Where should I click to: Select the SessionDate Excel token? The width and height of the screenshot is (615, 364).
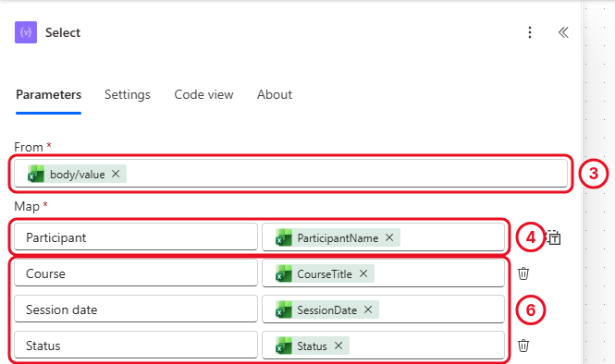click(x=326, y=309)
